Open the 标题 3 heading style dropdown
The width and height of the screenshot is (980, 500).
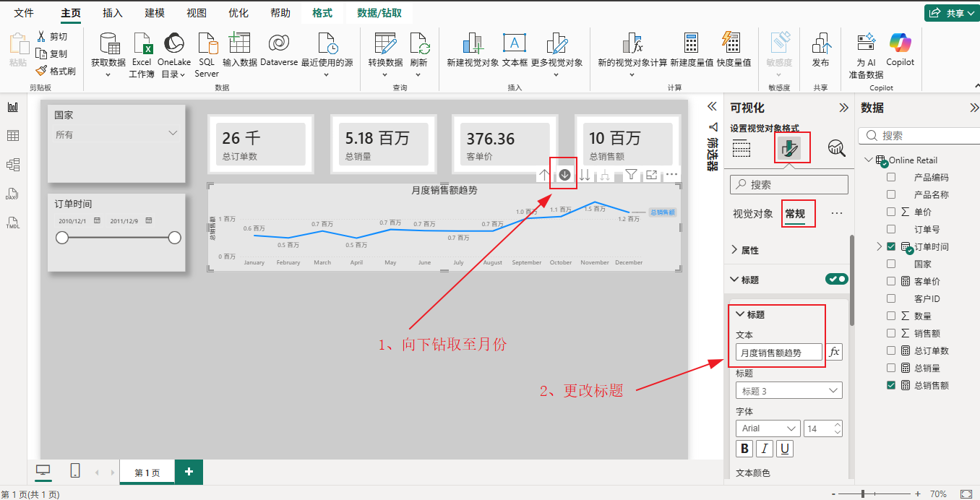(x=789, y=391)
